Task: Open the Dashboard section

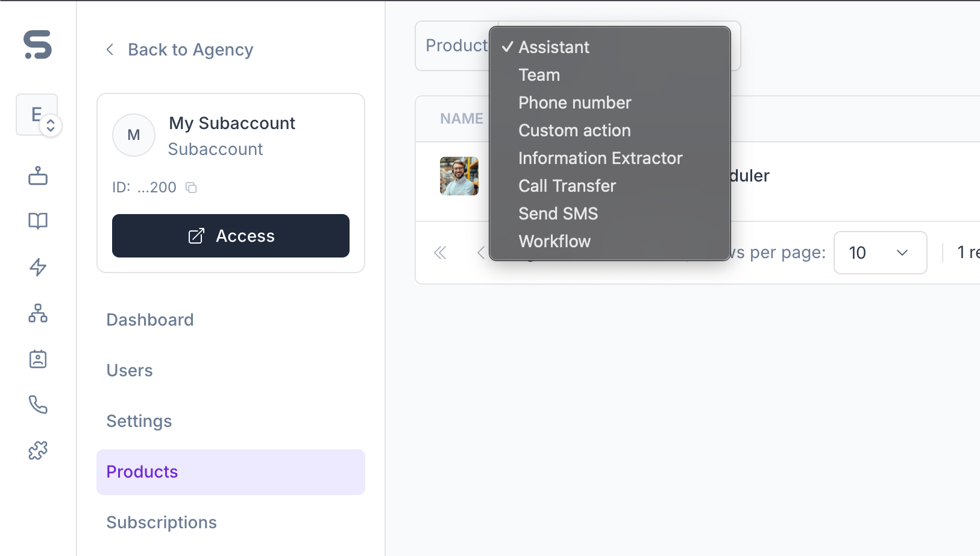Action: pyautogui.click(x=150, y=320)
